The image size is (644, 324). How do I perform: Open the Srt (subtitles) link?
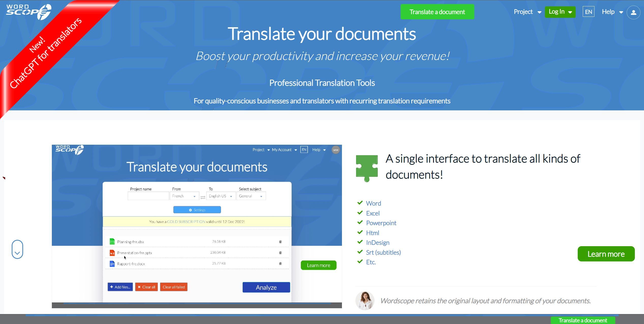(383, 252)
